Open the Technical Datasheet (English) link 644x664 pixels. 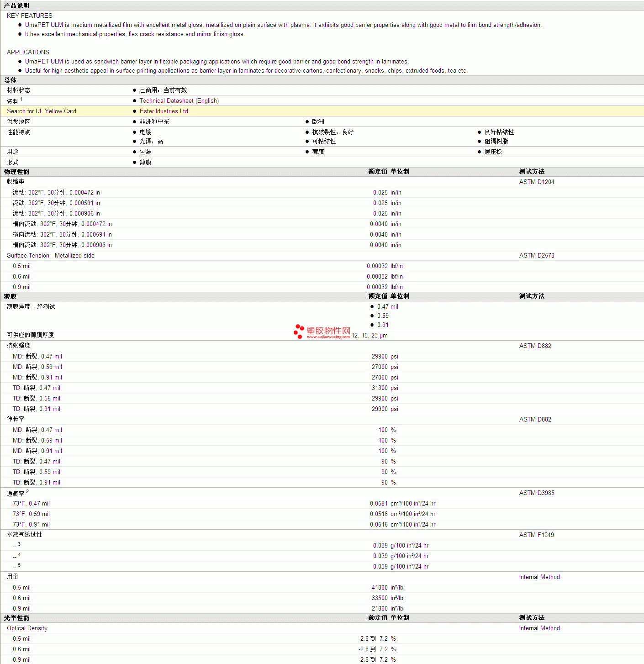click(179, 101)
